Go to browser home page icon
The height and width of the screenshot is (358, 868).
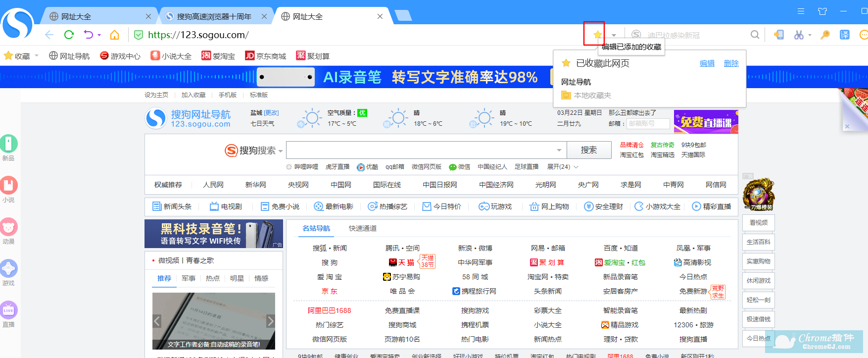click(114, 35)
